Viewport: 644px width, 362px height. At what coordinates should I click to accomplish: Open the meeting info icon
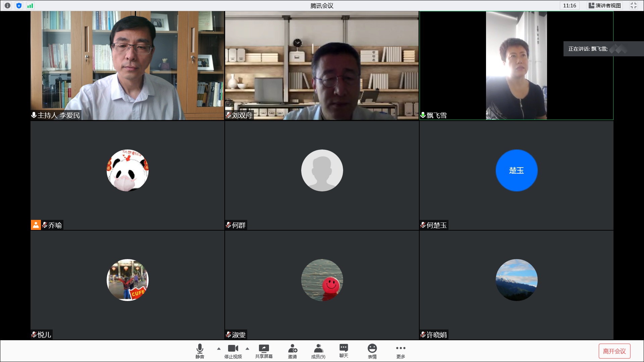(7, 5)
